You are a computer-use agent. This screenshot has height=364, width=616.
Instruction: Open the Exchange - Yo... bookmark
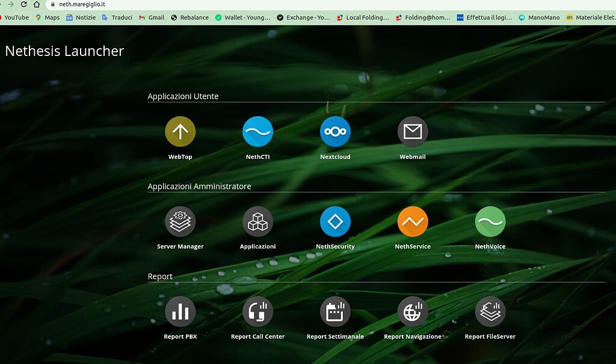coord(304,17)
